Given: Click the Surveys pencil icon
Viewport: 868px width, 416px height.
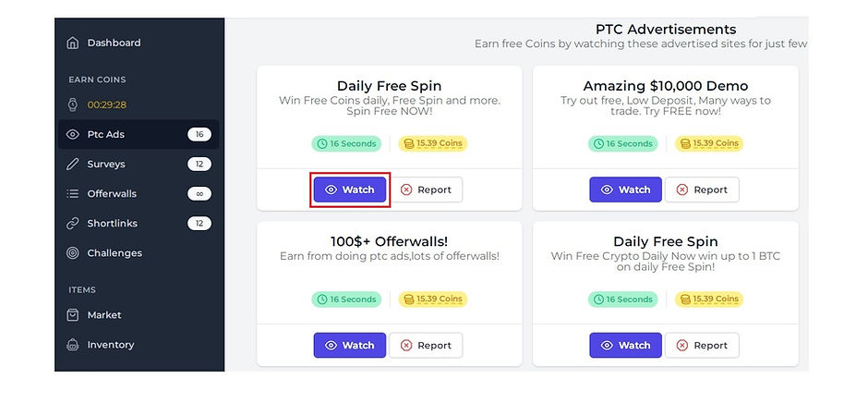Looking at the screenshot, I should pyautogui.click(x=73, y=164).
